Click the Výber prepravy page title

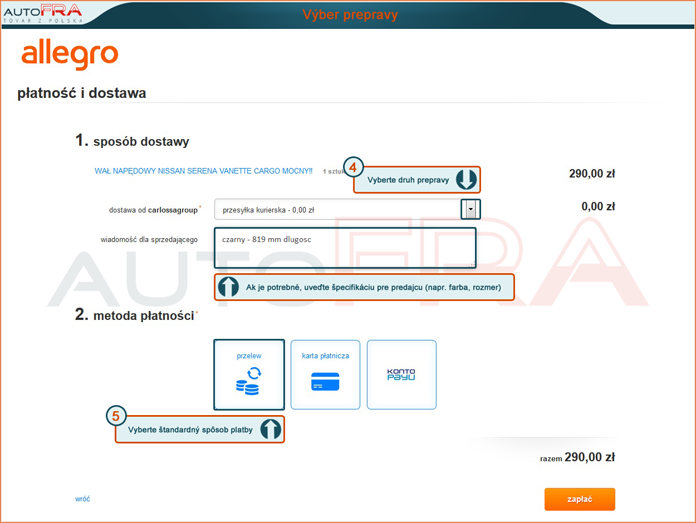(x=350, y=15)
